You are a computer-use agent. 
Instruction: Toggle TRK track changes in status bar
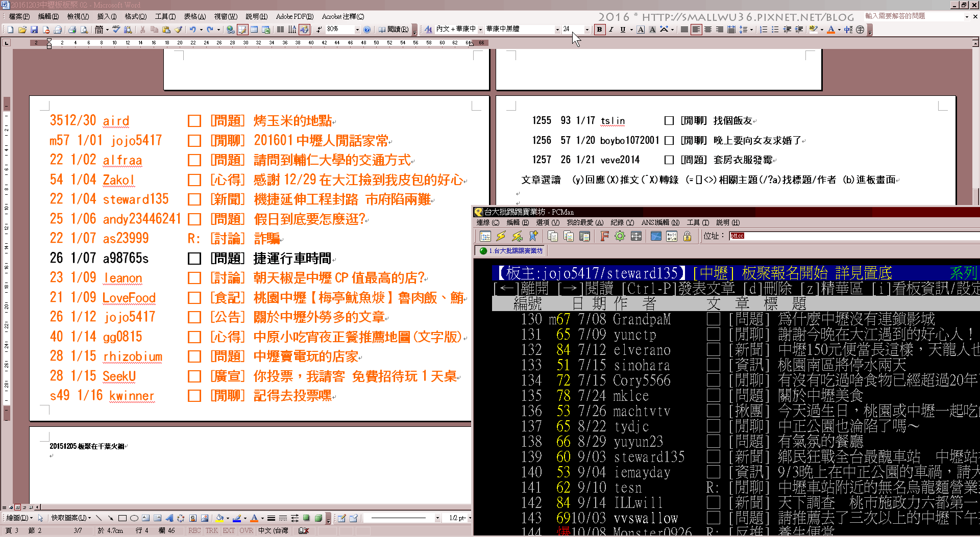(x=212, y=531)
